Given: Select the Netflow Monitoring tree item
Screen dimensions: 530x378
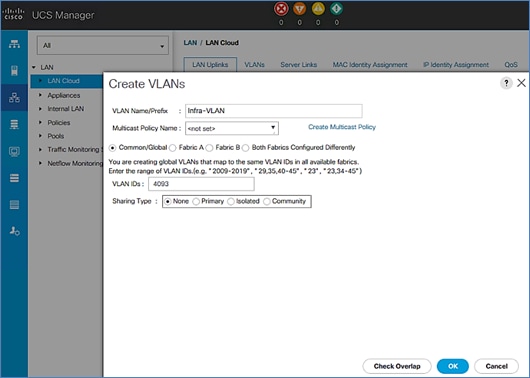Looking at the screenshot, I should point(75,163).
